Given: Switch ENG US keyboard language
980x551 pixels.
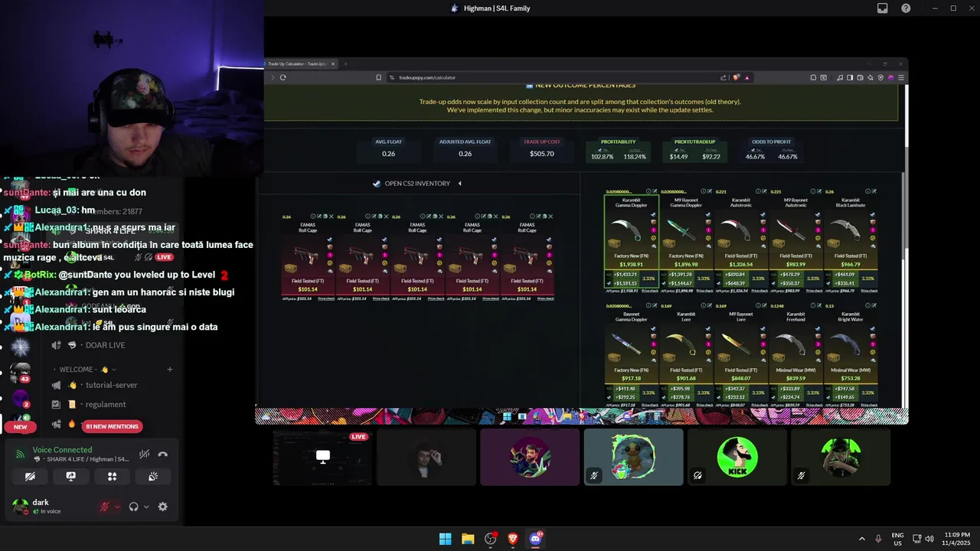Looking at the screenshot, I should 897,539.
